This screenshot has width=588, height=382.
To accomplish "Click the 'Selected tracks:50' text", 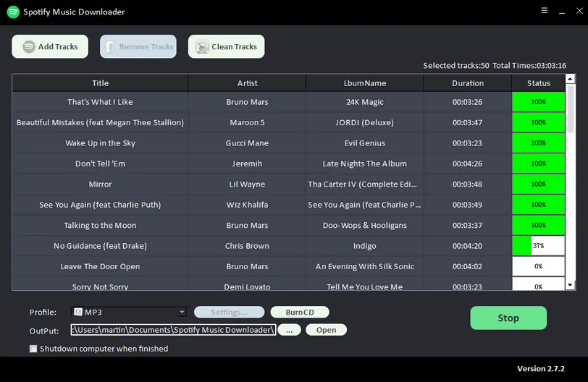I will pyautogui.click(x=456, y=66).
